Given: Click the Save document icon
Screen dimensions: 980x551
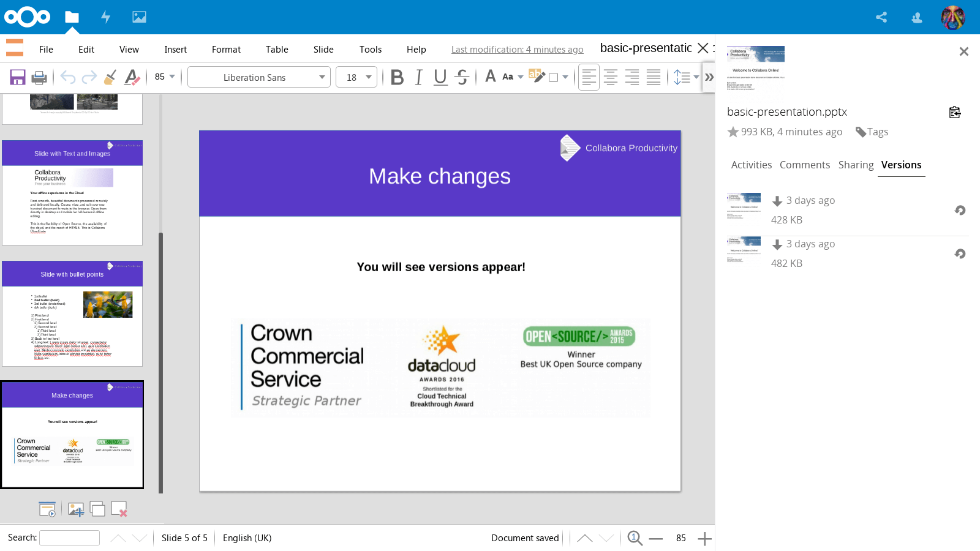Looking at the screenshot, I should [x=18, y=77].
